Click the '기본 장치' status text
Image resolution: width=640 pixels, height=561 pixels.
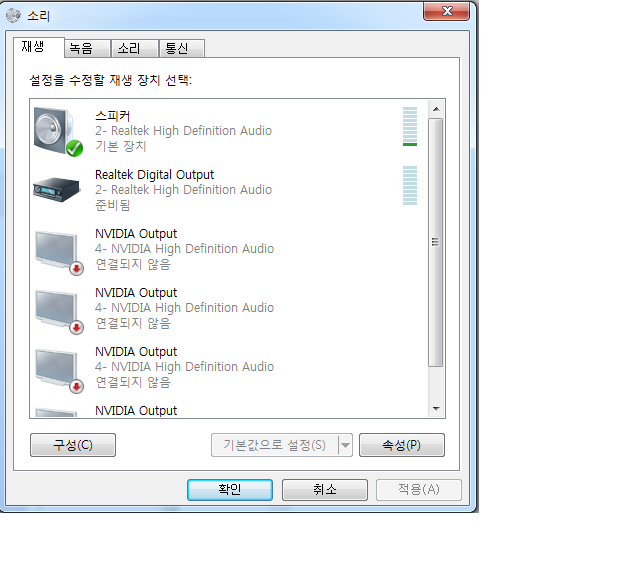(x=121, y=146)
